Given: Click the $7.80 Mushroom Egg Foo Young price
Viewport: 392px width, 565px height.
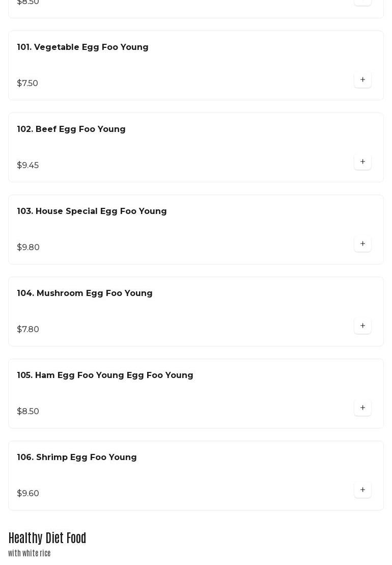Looking at the screenshot, I should 27,329.
